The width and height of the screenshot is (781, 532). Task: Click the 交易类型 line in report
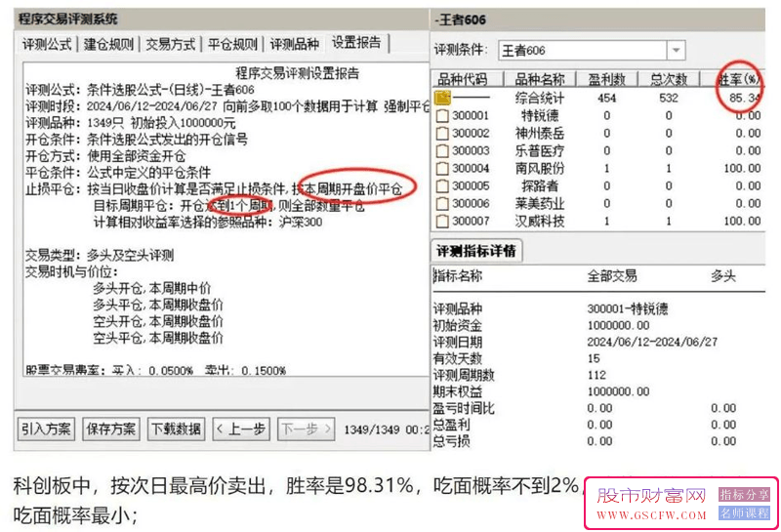(x=100, y=256)
